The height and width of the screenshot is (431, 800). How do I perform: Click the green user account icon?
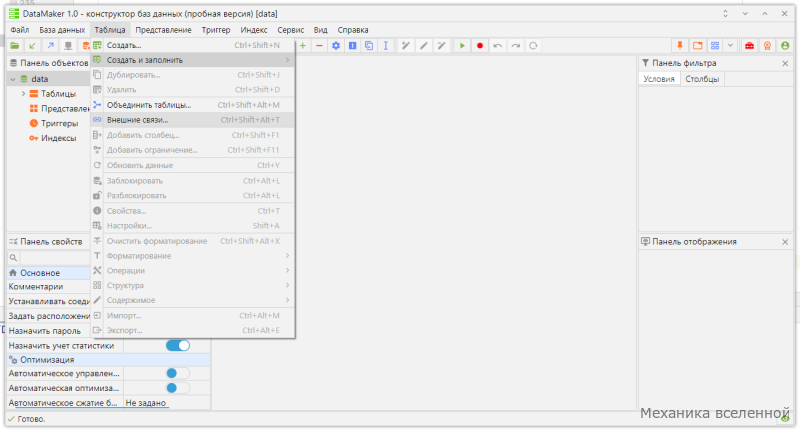785,46
